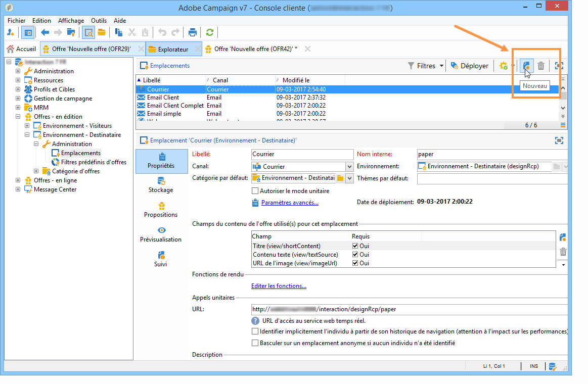Click database icon in status bar
Screen dimensions: 588x384
tap(553, 366)
